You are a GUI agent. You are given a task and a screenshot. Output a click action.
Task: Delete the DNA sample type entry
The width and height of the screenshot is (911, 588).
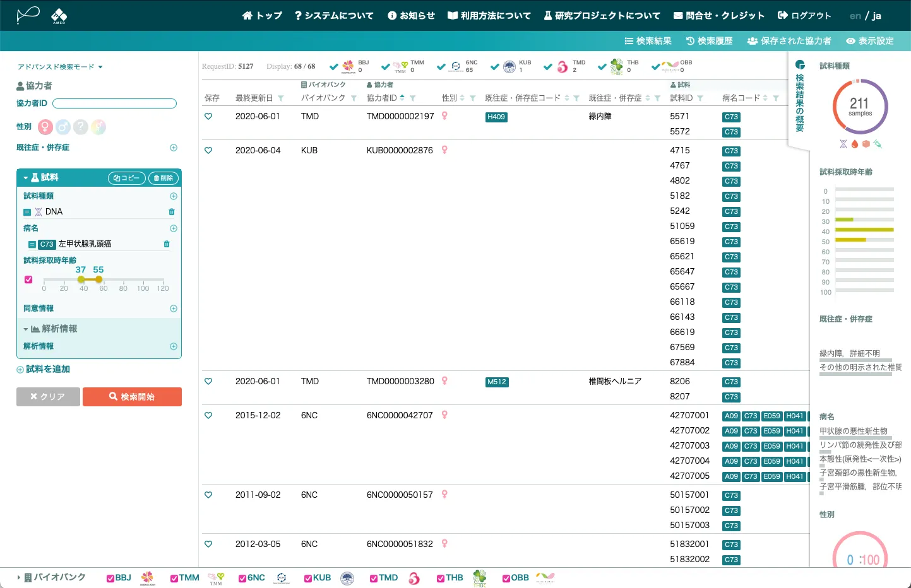click(x=172, y=212)
